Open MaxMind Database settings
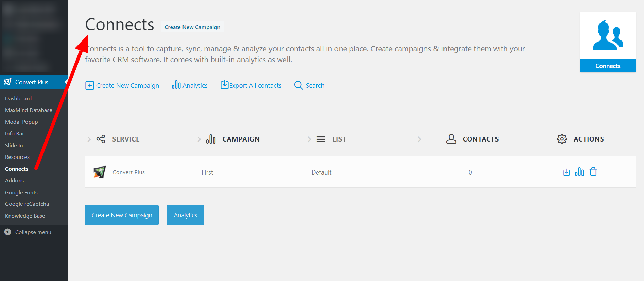The height and width of the screenshot is (281, 644). click(29, 110)
